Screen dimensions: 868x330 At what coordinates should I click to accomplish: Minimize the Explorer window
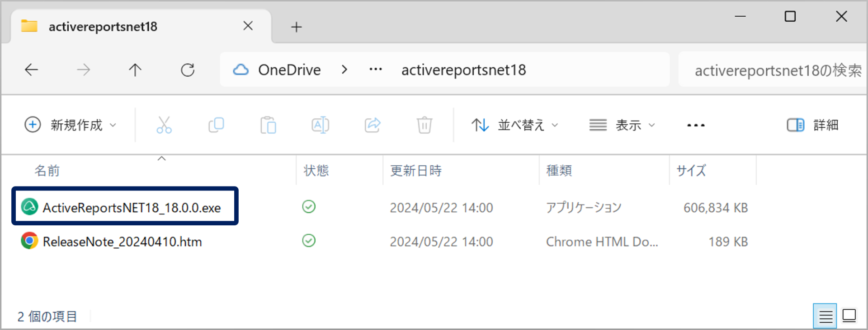click(740, 17)
